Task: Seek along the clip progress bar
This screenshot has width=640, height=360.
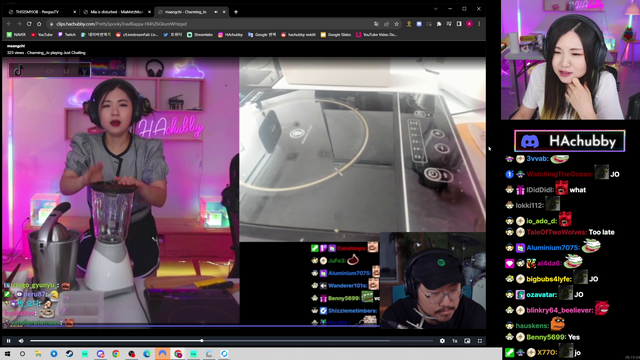Action: coord(231,341)
